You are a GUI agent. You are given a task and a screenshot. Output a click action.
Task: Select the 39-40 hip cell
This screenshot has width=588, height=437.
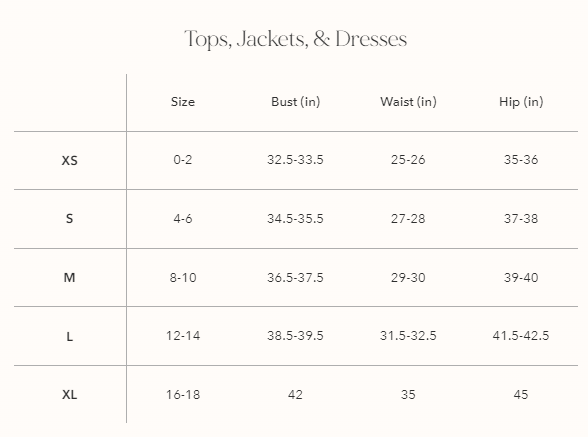click(521, 278)
